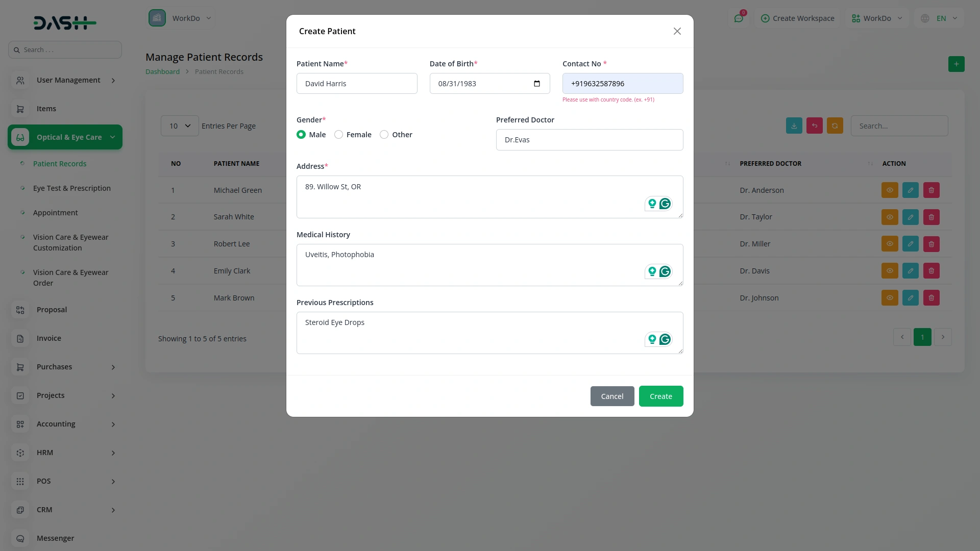Choose the Other gender option
Image resolution: width=980 pixels, height=551 pixels.
point(384,135)
